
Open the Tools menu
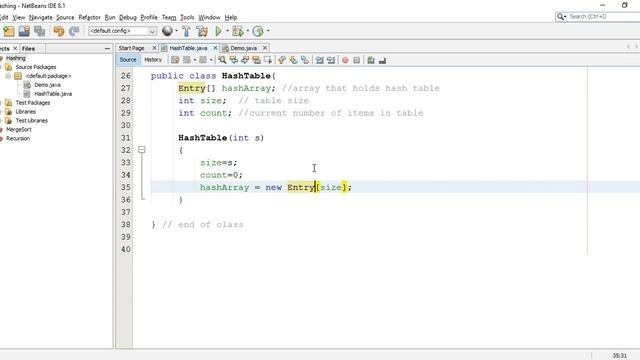(187, 18)
